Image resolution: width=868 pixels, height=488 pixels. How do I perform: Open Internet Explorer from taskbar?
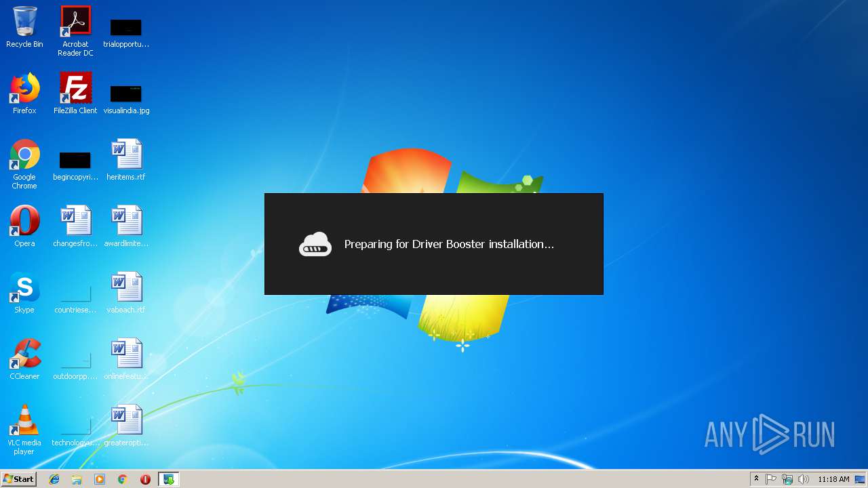54,479
